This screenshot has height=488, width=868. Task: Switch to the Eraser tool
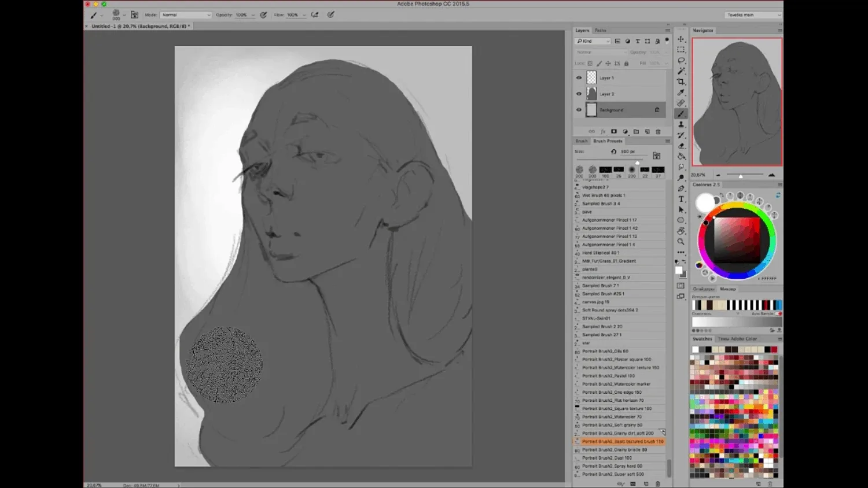coord(681,146)
